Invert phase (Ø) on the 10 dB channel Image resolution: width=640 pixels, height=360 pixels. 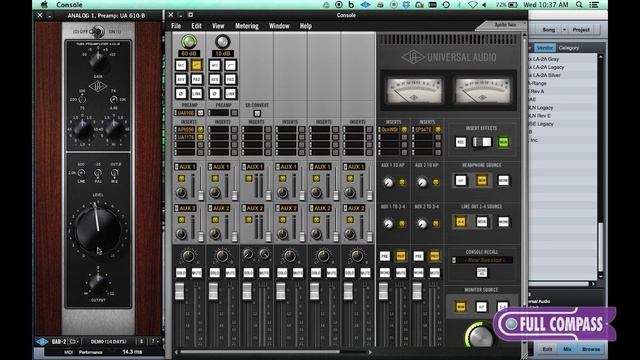215,93
